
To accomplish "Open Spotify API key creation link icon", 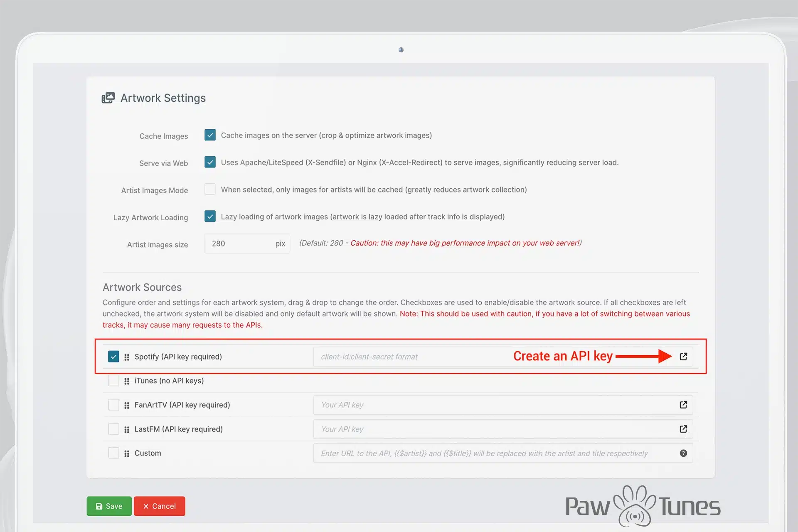I will tap(683, 357).
